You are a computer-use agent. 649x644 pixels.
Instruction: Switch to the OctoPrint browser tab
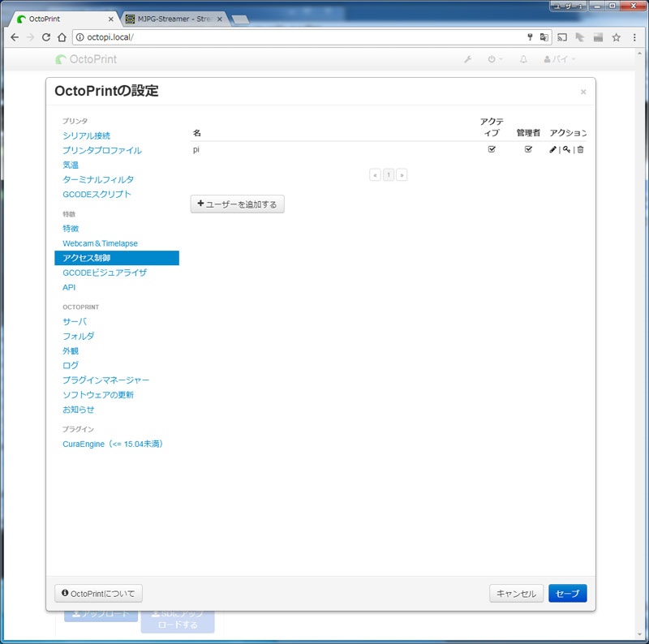[x=64, y=19]
